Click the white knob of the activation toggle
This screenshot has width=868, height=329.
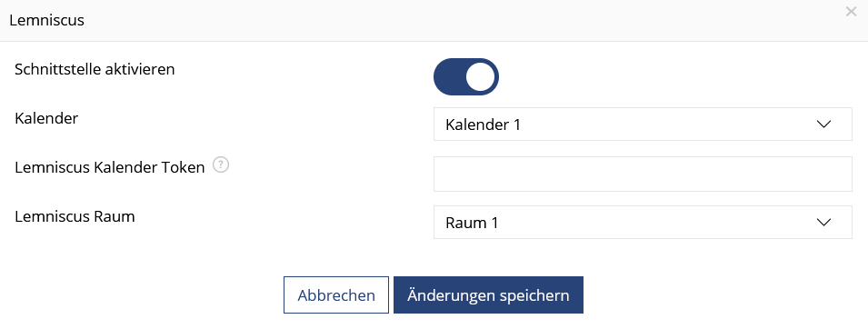[x=480, y=76]
